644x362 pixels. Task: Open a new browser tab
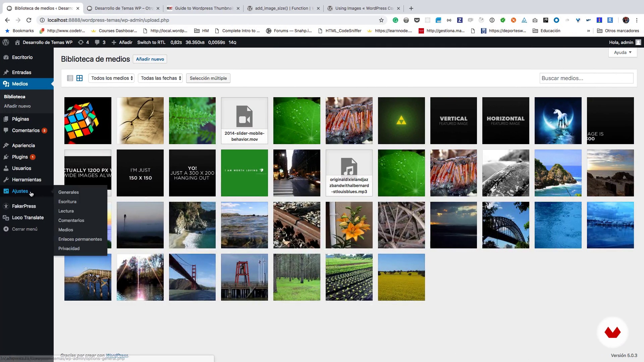pos(411,8)
